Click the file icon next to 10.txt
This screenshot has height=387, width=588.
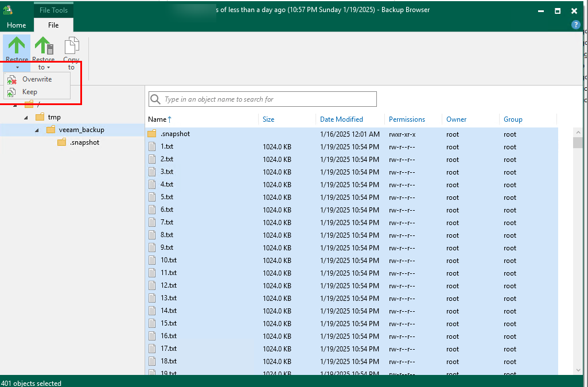tap(152, 261)
